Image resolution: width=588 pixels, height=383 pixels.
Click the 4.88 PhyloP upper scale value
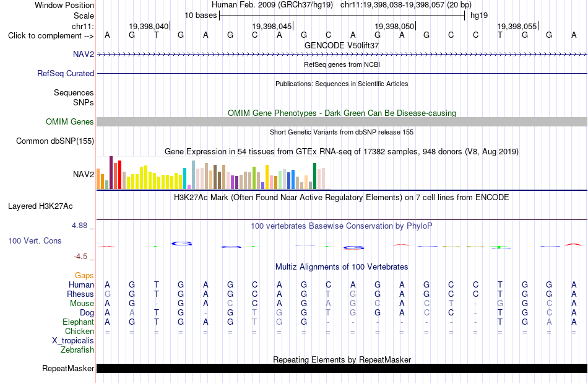tap(79, 226)
